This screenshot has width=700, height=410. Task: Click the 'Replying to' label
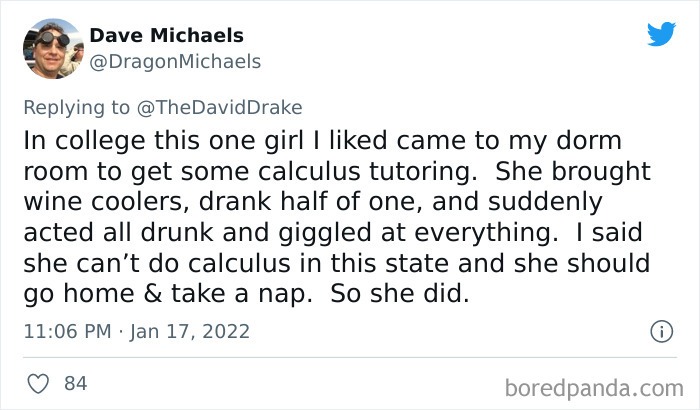[x=77, y=108]
